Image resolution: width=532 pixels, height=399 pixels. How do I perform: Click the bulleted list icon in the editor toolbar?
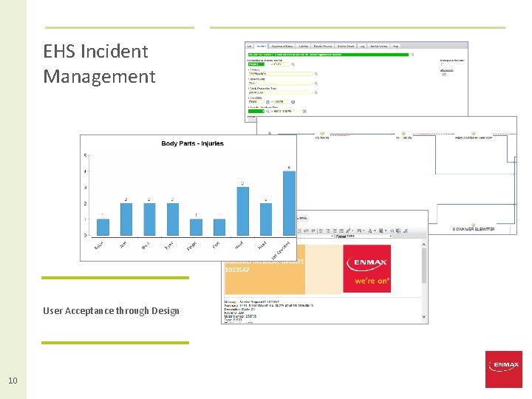click(x=299, y=231)
